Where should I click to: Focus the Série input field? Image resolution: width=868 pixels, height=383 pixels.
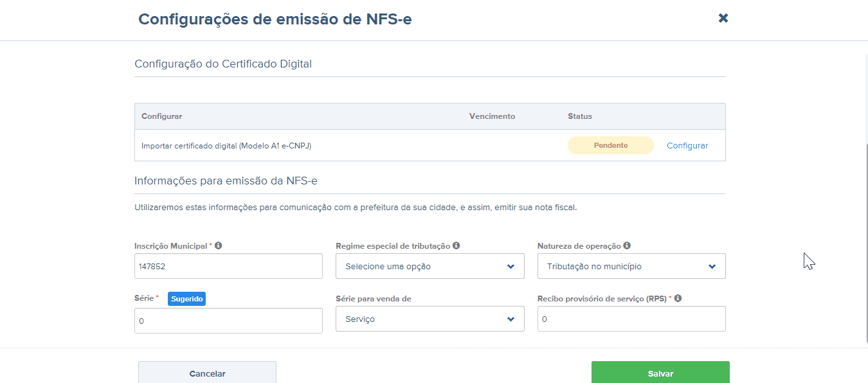pyautogui.click(x=228, y=321)
